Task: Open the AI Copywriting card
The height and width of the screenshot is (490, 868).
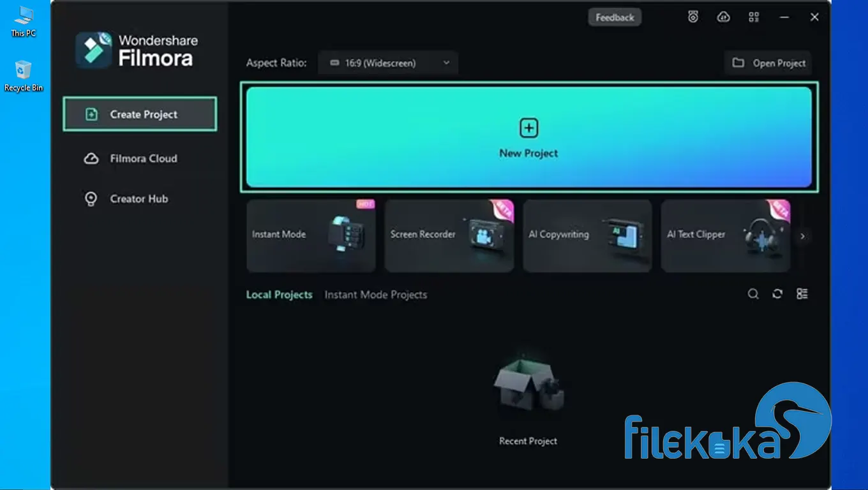Action: [x=587, y=235]
